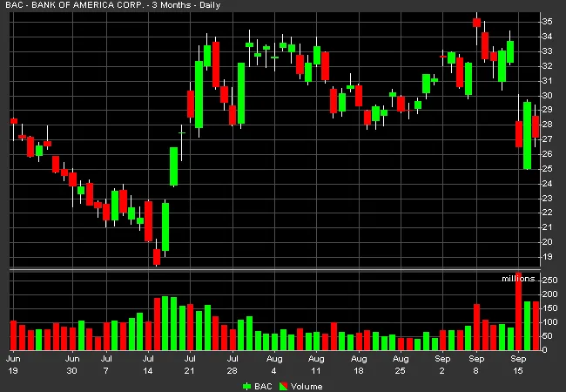This screenshot has height=392, width=566.
Task: Click the tallest red volume bar above 250 million
Action: pyautogui.click(x=518, y=311)
